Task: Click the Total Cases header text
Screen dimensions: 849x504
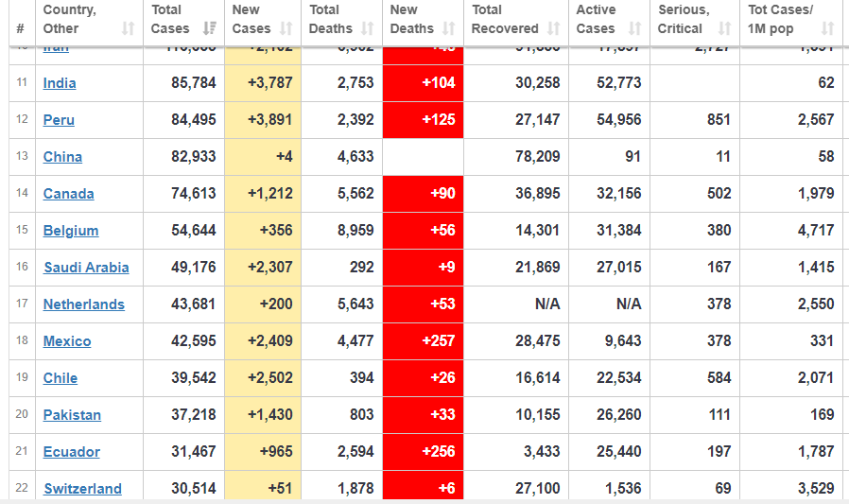Action: point(170,19)
